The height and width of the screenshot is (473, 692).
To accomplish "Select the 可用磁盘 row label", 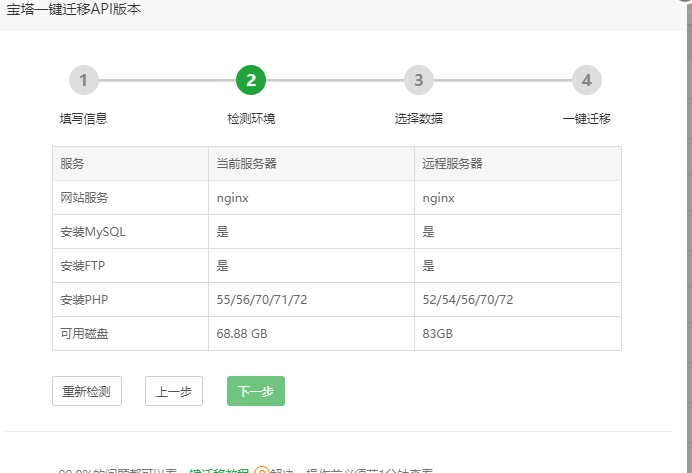I will (x=84, y=334).
